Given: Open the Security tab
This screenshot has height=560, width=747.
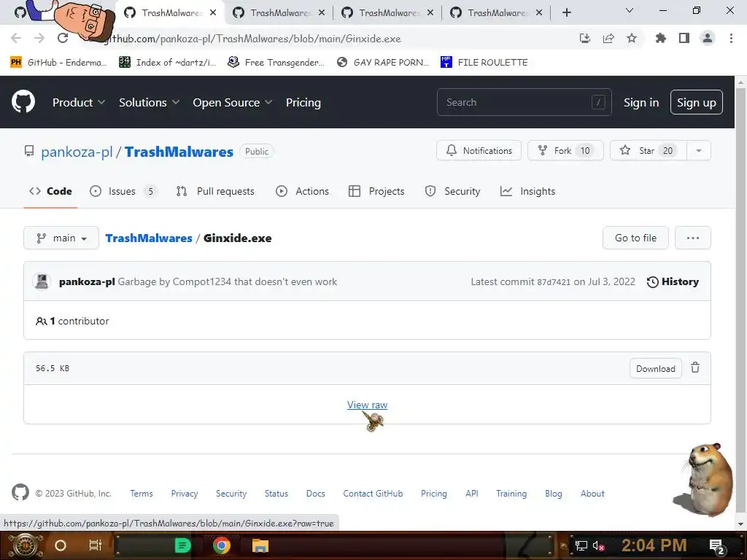Looking at the screenshot, I should pyautogui.click(x=452, y=191).
